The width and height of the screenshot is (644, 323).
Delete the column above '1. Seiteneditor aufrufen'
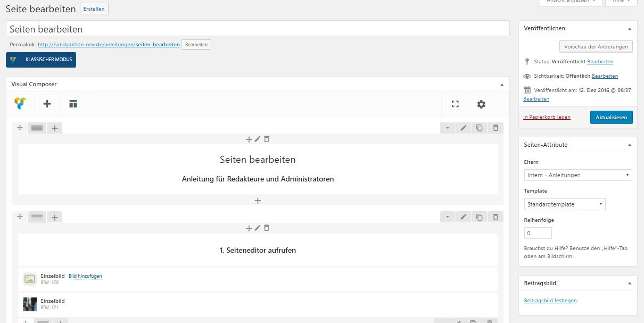click(267, 228)
